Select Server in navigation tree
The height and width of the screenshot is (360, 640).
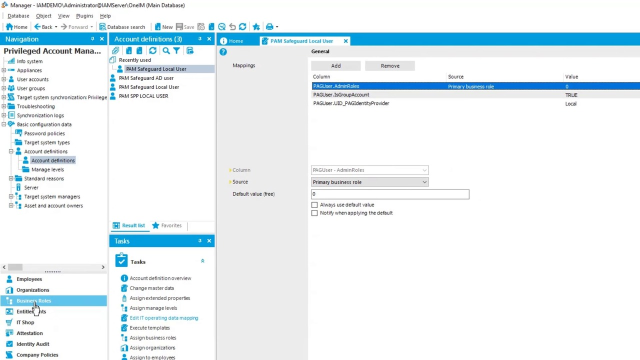pos(31,187)
